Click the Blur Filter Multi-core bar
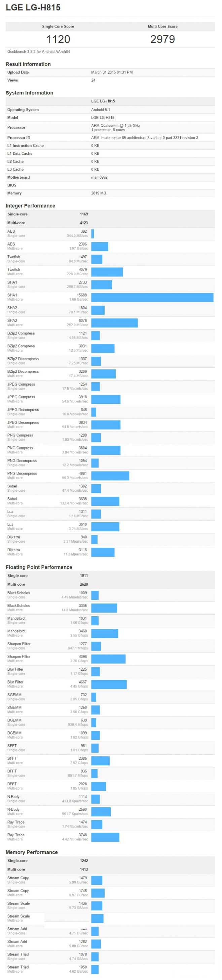This screenshot has height=980, width=222. (109, 684)
